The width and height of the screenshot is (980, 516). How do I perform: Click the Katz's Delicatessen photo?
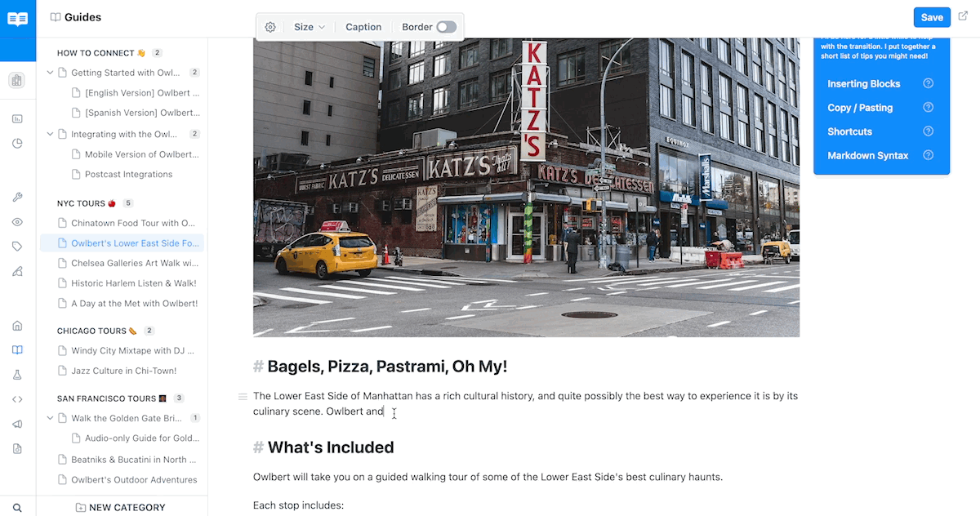tap(526, 187)
